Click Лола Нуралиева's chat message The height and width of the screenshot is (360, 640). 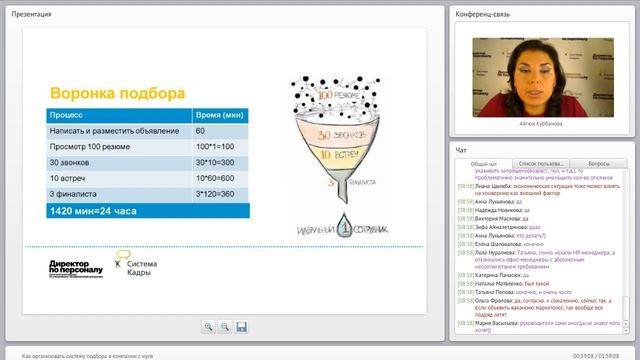pyautogui.click(x=536, y=260)
